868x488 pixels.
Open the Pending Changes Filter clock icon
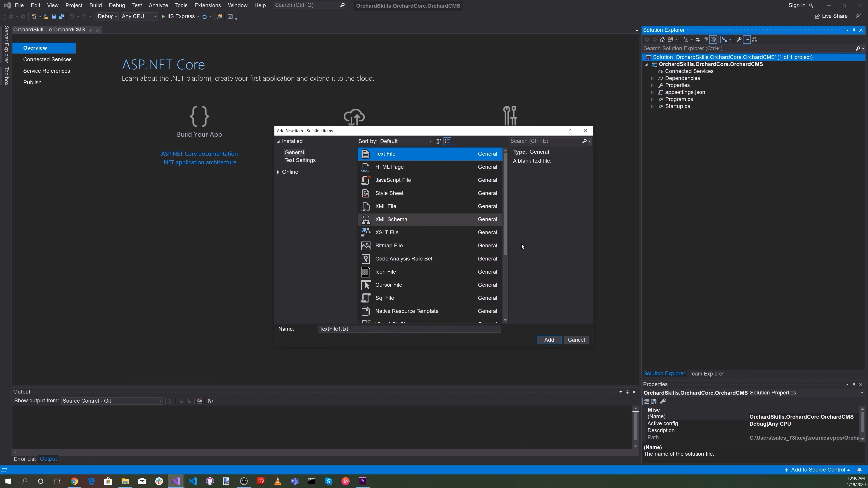(x=686, y=40)
